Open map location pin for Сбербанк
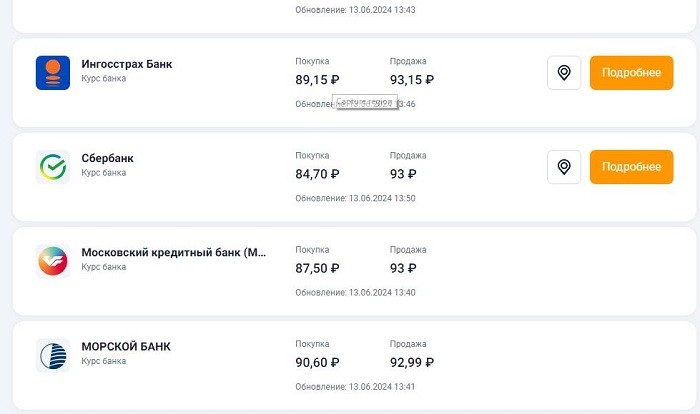Screen dimensions: 700x414 point(564,167)
